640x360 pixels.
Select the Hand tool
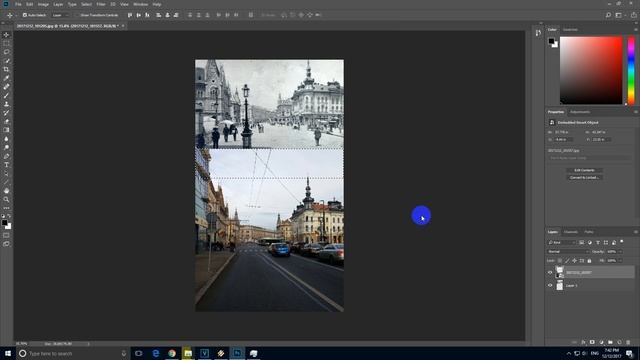6,191
